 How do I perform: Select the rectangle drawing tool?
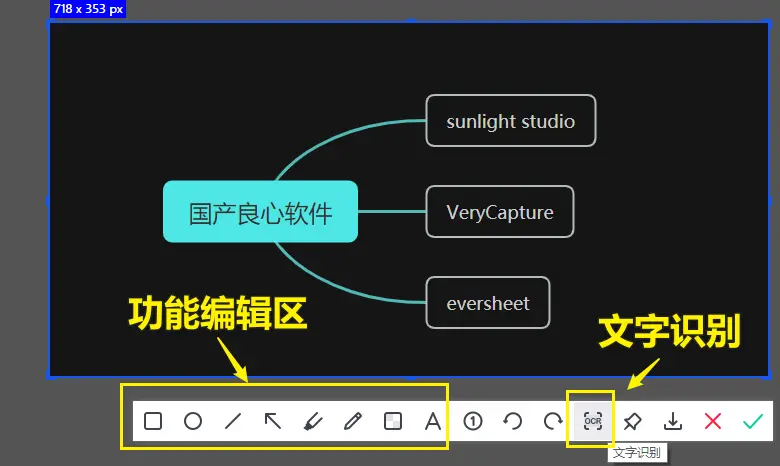click(x=153, y=421)
